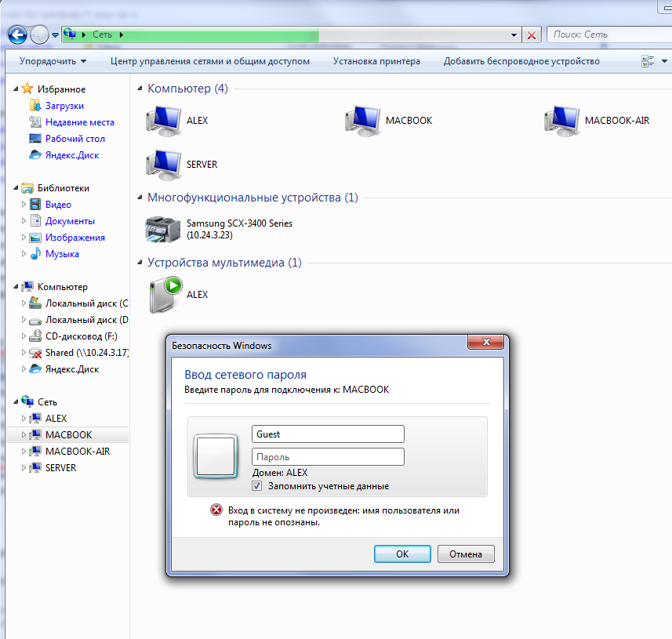
Task: Select the ALEX computer icon under Компьютер
Action: point(163,121)
